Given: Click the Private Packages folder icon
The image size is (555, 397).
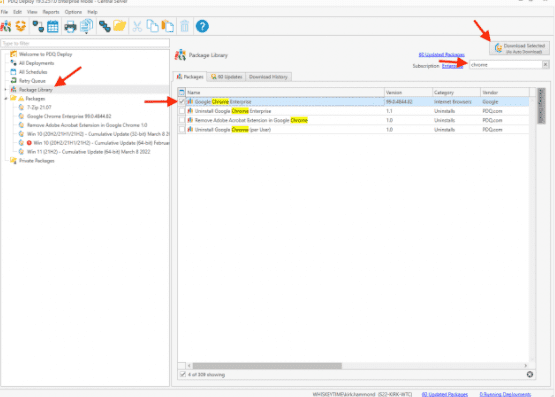Looking at the screenshot, I should point(13,161).
